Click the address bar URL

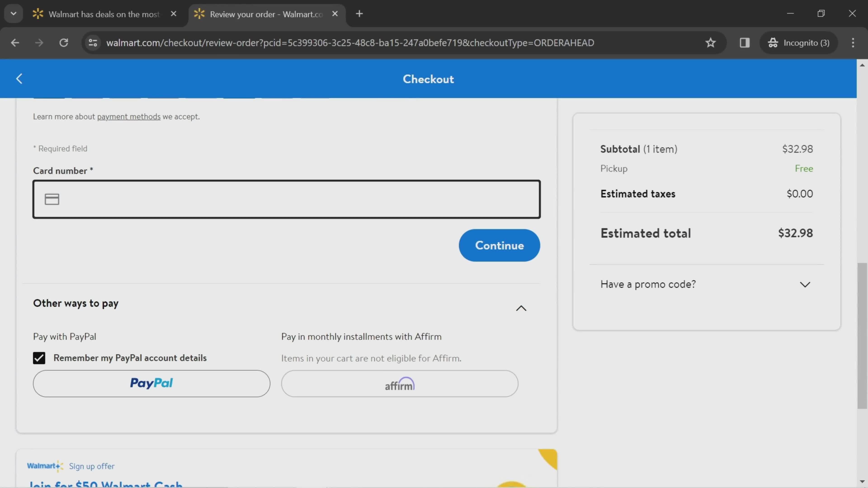(350, 43)
